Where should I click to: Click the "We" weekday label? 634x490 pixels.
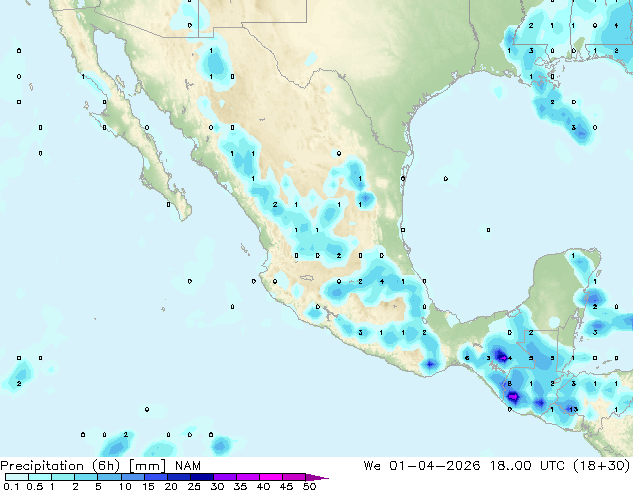coord(372,466)
